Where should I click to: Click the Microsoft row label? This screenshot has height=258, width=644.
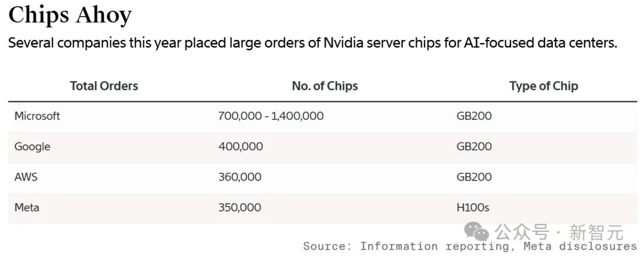(x=37, y=116)
